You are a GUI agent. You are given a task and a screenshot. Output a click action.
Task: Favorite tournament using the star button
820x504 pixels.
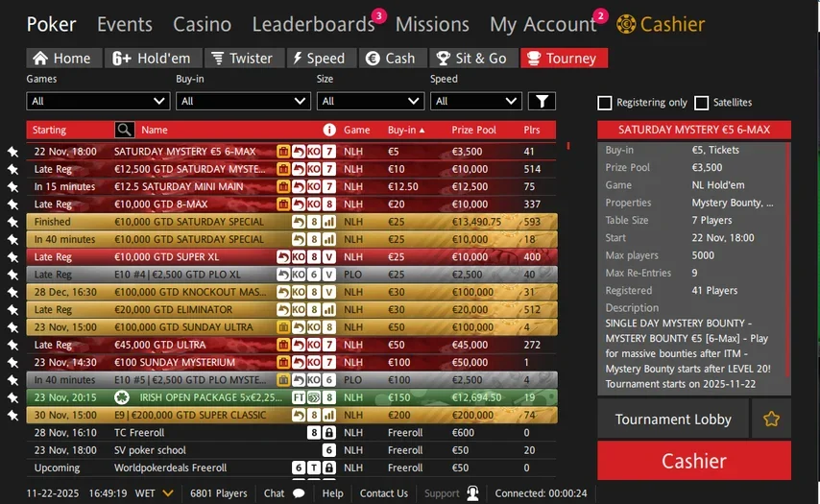click(x=771, y=420)
